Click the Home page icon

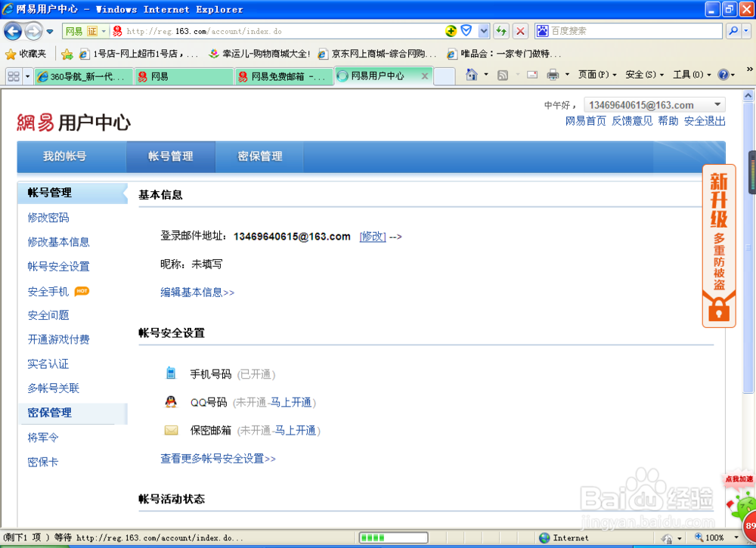pyautogui.click(x=471, y=75)
